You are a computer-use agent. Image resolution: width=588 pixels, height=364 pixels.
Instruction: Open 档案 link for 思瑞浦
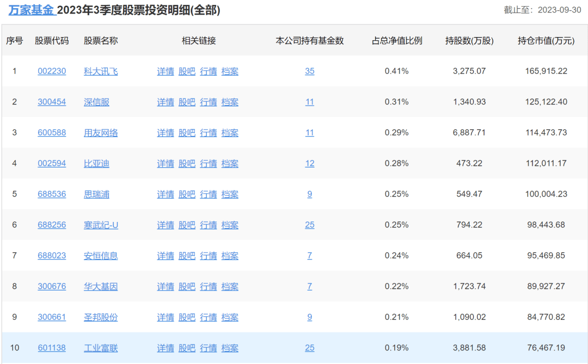click(x=230, y=194)
